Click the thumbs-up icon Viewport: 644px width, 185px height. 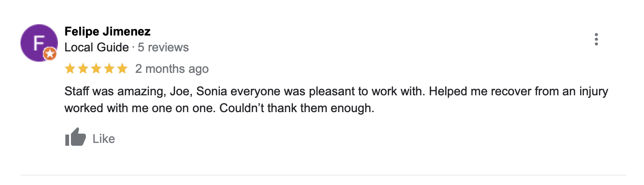click(76, 137)
